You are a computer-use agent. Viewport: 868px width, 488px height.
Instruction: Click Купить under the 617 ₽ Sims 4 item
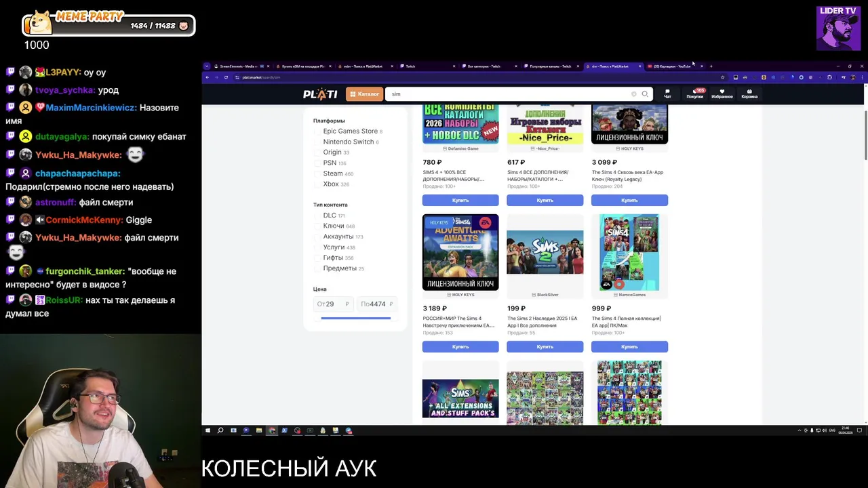click(545, 201)
